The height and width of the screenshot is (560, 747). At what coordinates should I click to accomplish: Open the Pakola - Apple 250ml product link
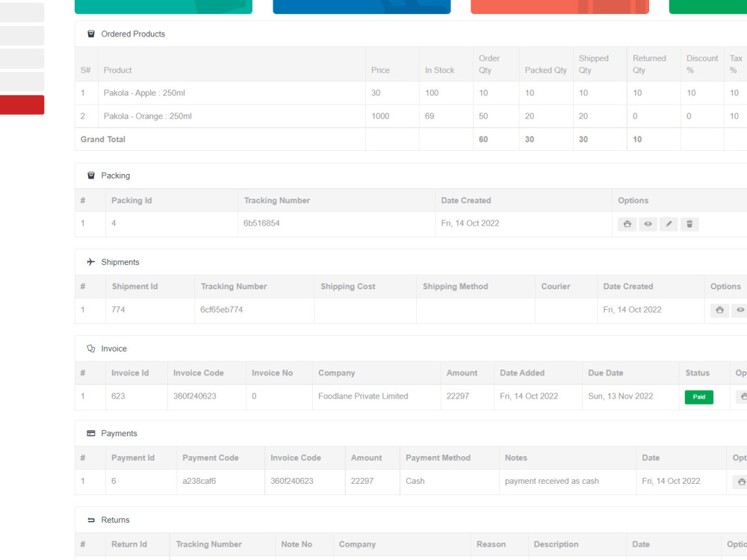(144, 93)
